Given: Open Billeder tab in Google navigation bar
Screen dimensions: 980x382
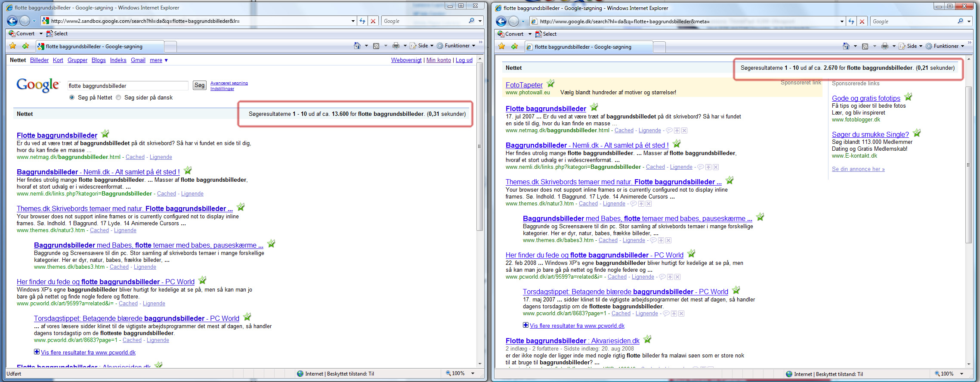Looking at the screenshot, I should [x=39, y=60].
